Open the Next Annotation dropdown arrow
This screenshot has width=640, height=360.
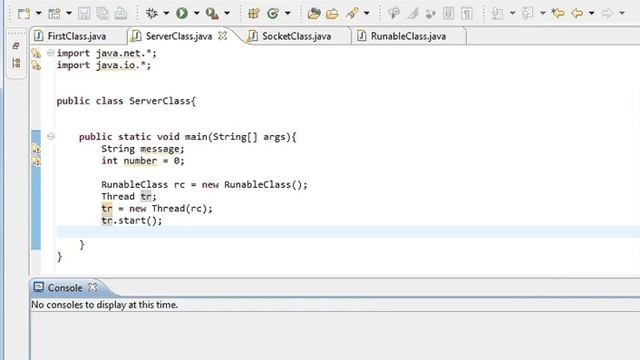512,13
